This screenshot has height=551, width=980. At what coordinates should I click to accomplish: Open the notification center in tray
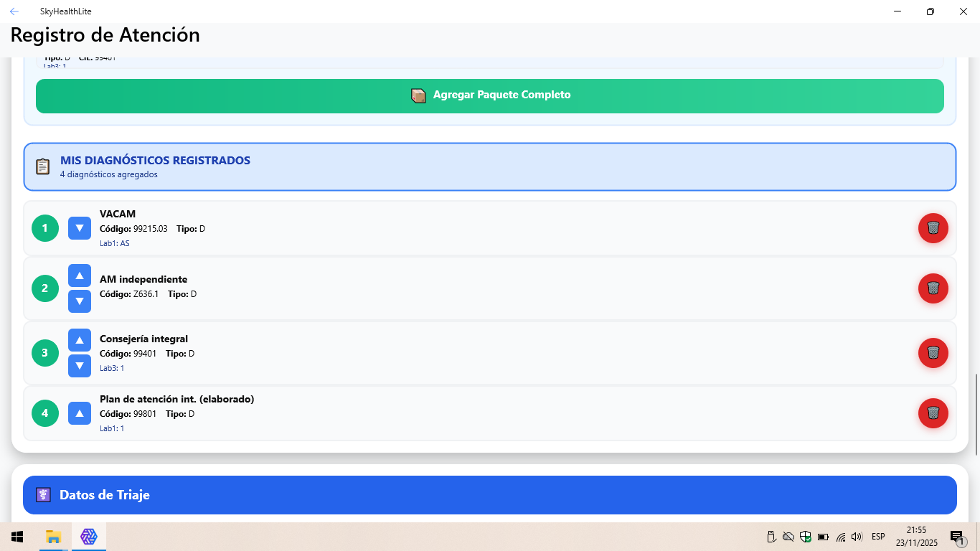957,537
